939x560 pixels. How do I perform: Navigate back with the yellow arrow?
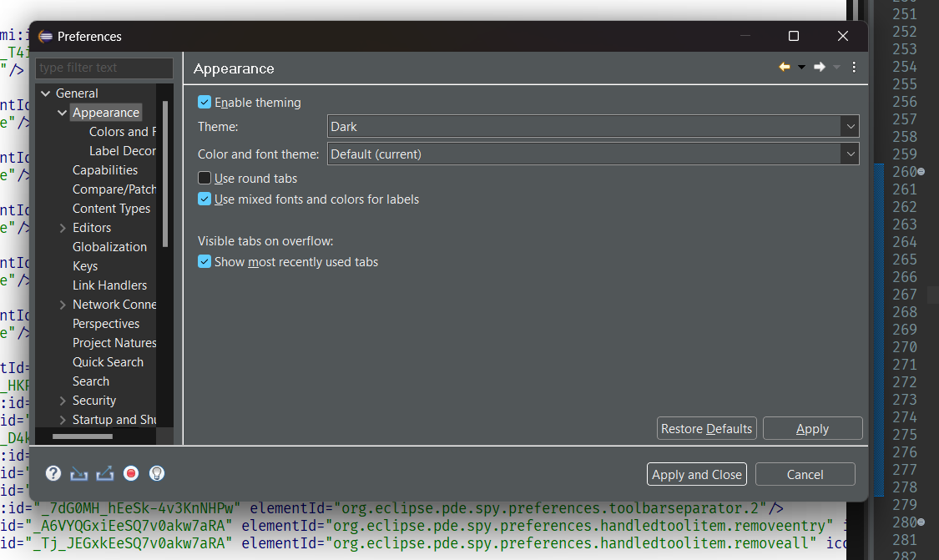coord(782,66)
